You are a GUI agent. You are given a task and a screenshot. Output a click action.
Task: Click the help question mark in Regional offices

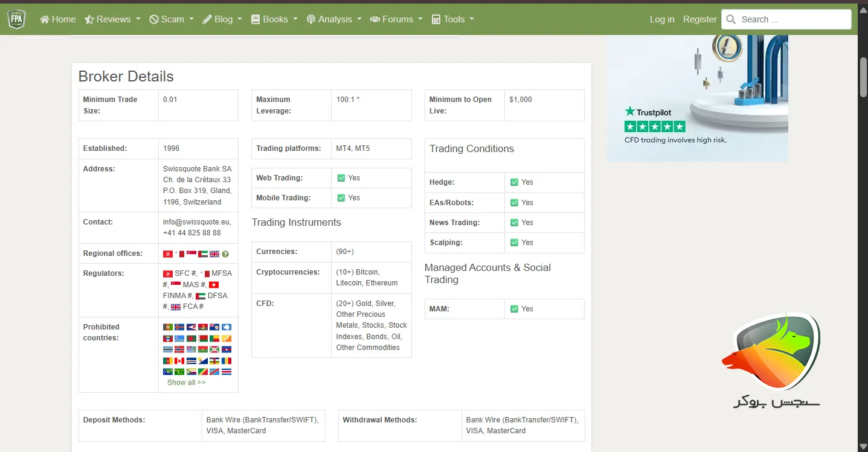tap(225, 254)
